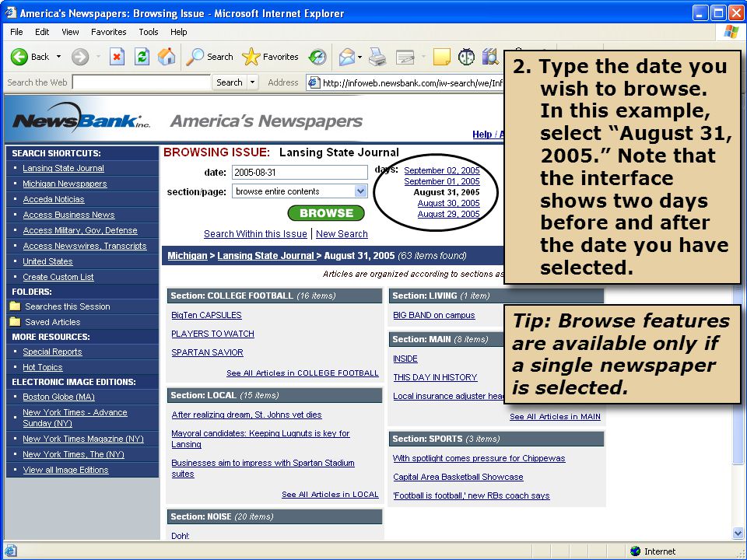Open the Capital Area Basketball Showcase article
747x560 pixels.
coord(458,477)
